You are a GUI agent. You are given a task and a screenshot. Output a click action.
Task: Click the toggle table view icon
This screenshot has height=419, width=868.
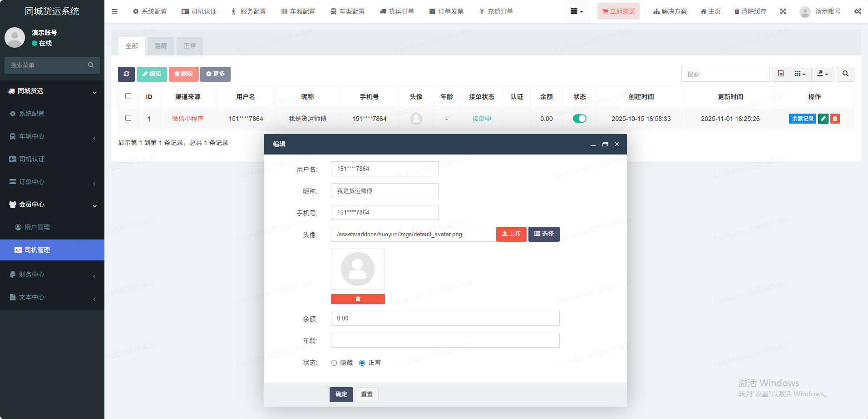(x=780, y=74)
